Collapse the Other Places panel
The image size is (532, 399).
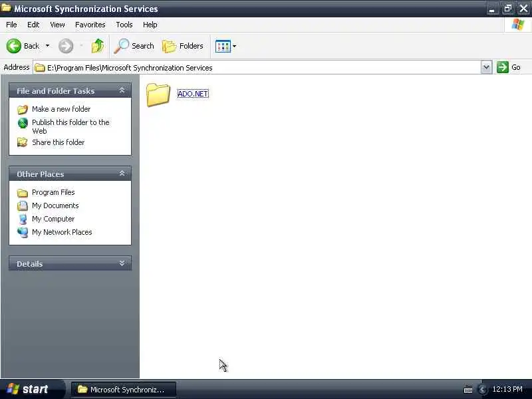pyautogui.click(x=122, y=174)
